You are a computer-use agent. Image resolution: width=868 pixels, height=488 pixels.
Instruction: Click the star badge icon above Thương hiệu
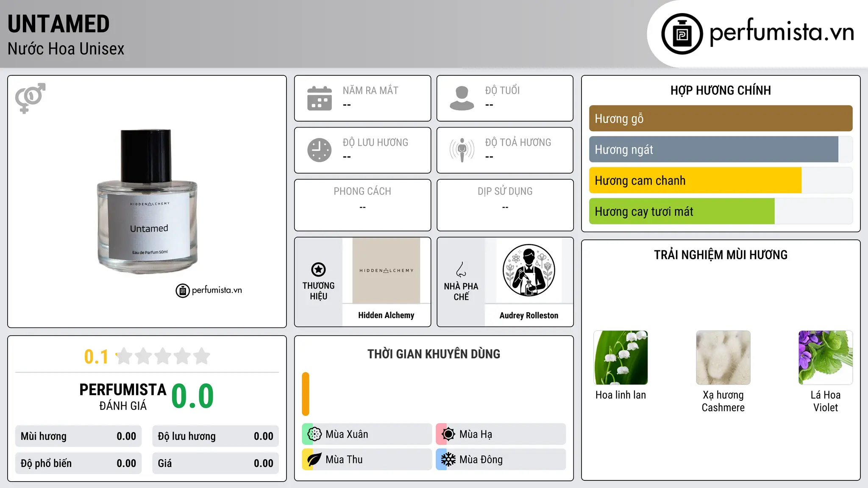point(318,269)
